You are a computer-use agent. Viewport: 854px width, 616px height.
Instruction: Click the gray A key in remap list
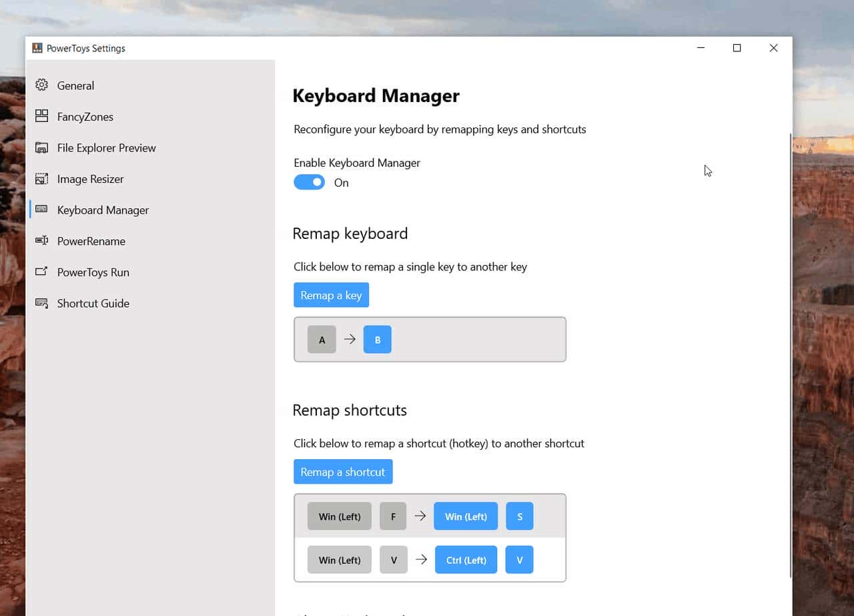pos(322,340)
